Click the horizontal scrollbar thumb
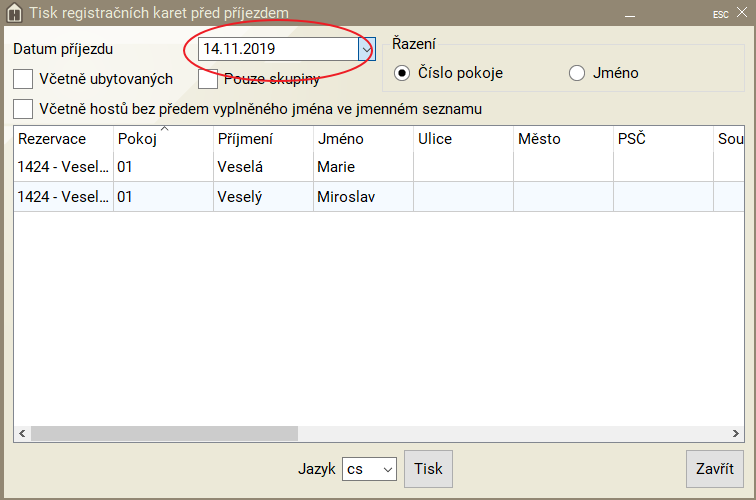756x500 pixels. (165, 434)
